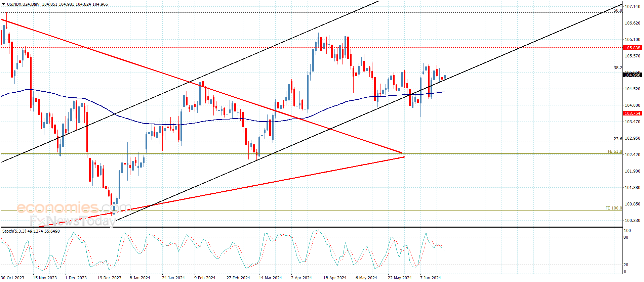Open the chart menu triangle beside USINDX.U24

[4, 4]
